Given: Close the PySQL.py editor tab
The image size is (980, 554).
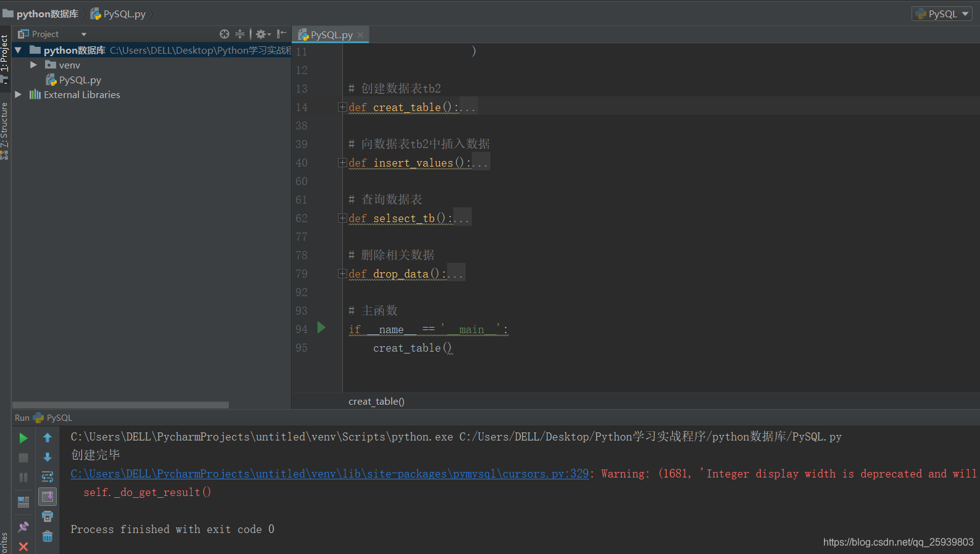Looking at the screenshot, I should (361, 35).
